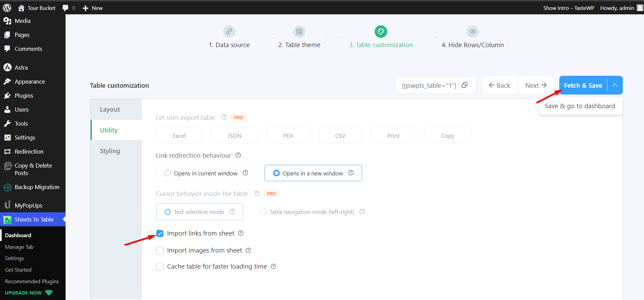Click the Print export button
The width and height of the screenshot is (644, 300).
click(x=393, y=135)
